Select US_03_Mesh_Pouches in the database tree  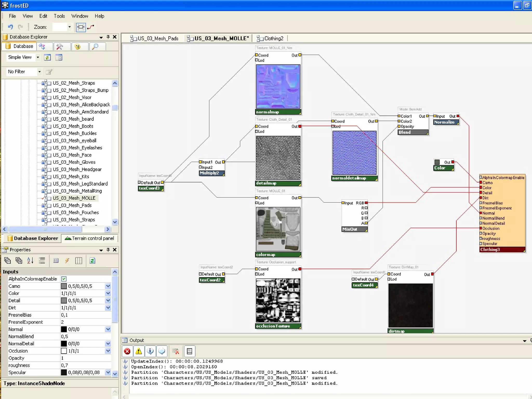pos(76,212)
